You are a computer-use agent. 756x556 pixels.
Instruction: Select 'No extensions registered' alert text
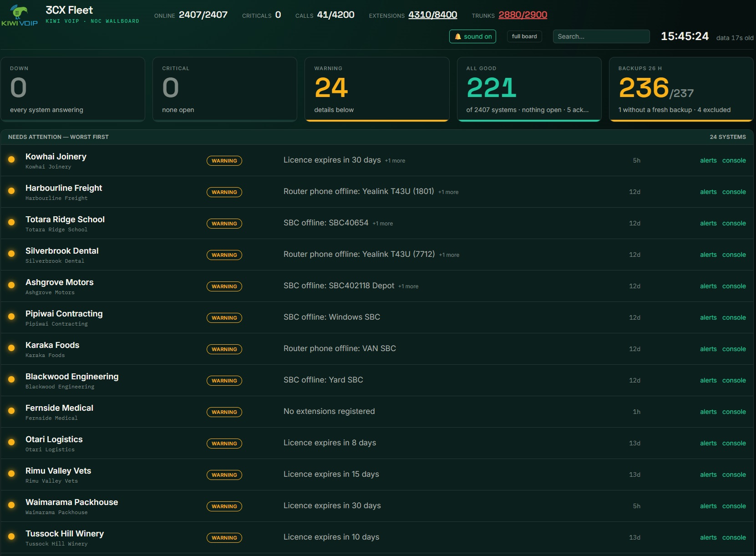[329, 411]
